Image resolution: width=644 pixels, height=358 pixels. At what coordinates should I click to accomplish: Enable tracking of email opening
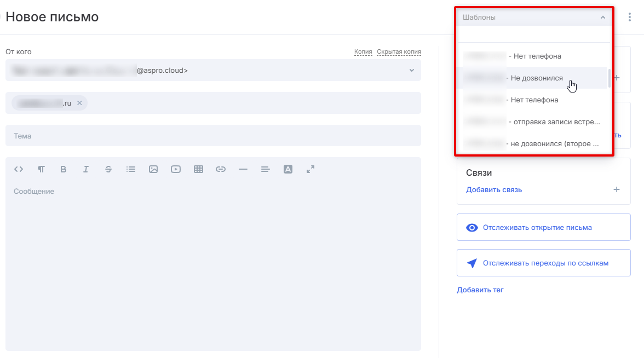point(543,227)
